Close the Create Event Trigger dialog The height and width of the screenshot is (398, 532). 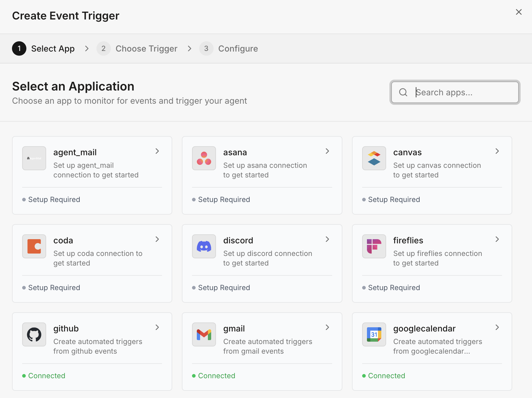tap(519, 12)
